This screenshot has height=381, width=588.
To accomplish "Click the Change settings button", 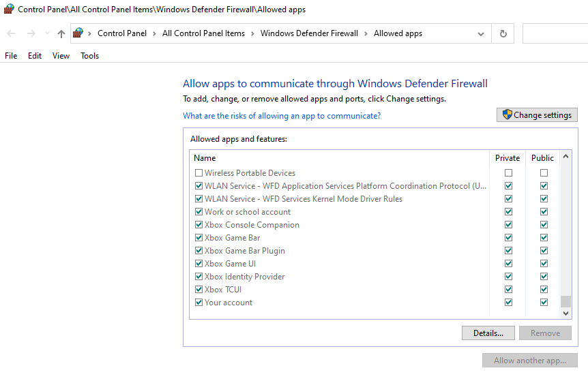I will pyautogui.click(x=537, y=115).
